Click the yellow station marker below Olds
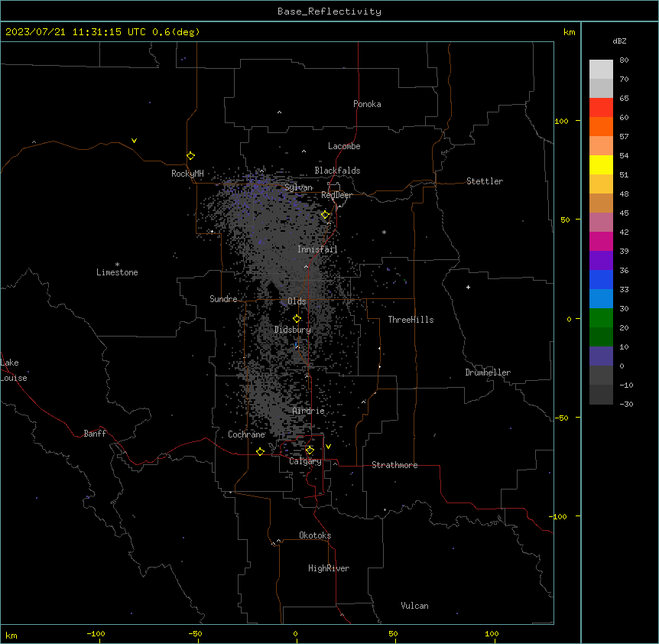This screenshot has height=644, width=659. click(x=297, y=319)
